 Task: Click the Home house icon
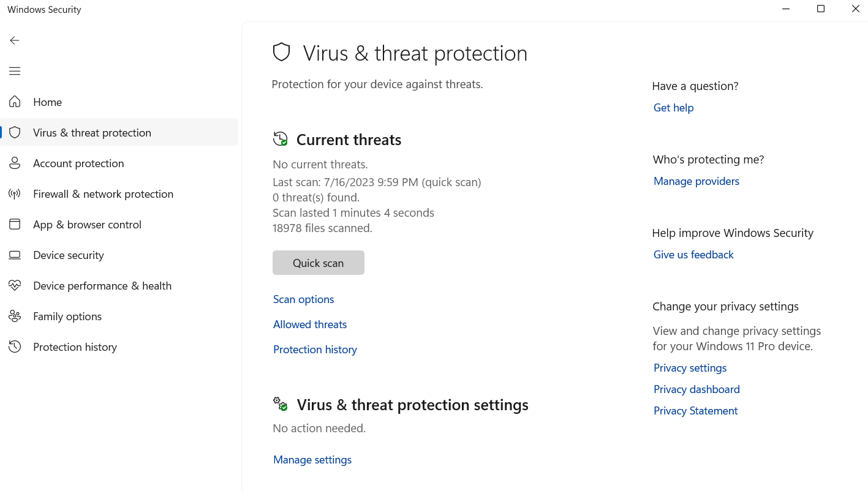(x=15, y=102)
